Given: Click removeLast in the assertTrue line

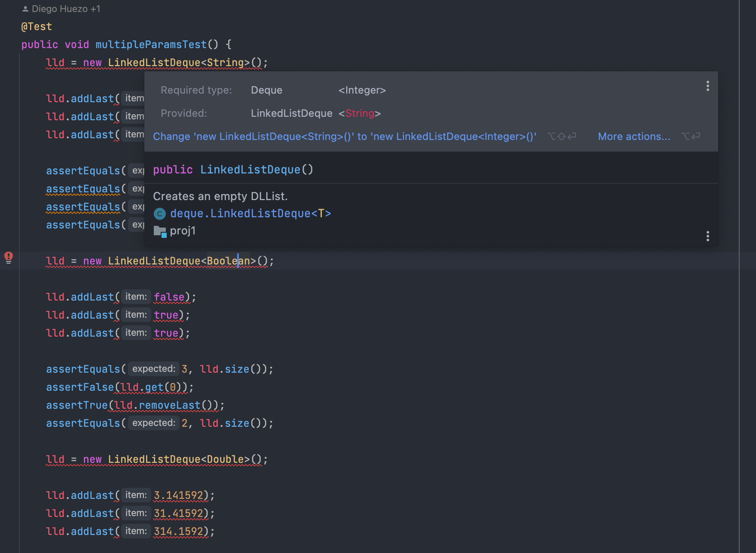Looking at the screenshot, I should [x=169, y=405].
